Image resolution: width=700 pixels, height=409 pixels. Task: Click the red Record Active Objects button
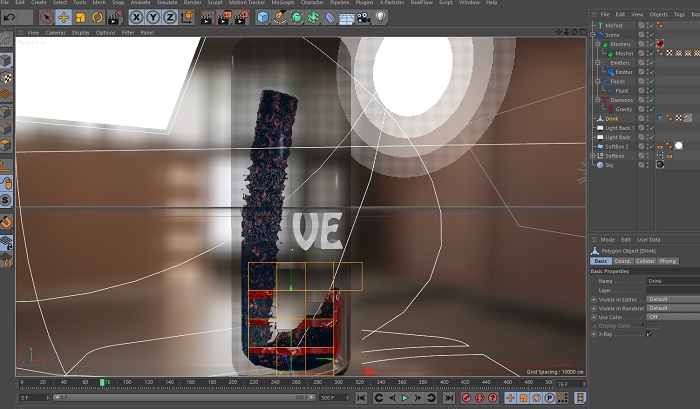tap(467, 397)
